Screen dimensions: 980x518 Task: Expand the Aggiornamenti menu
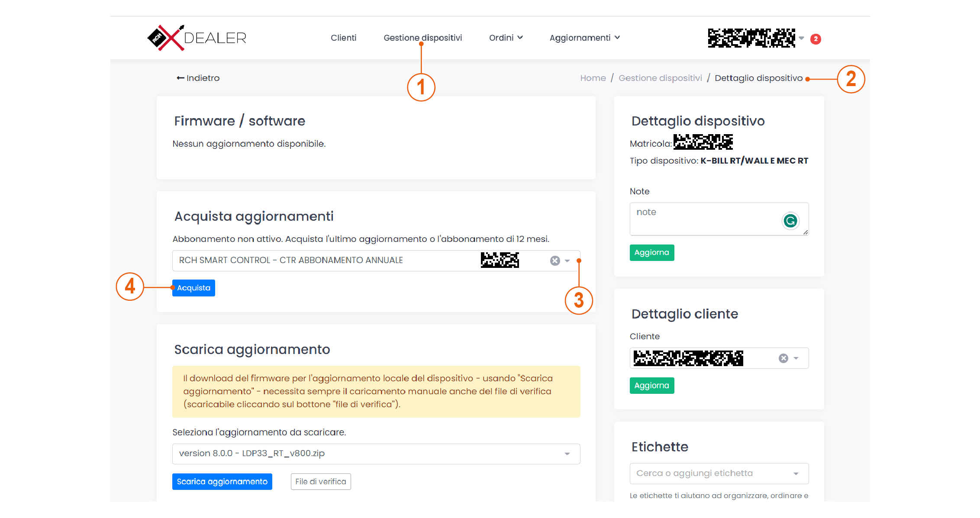point(584,38)
